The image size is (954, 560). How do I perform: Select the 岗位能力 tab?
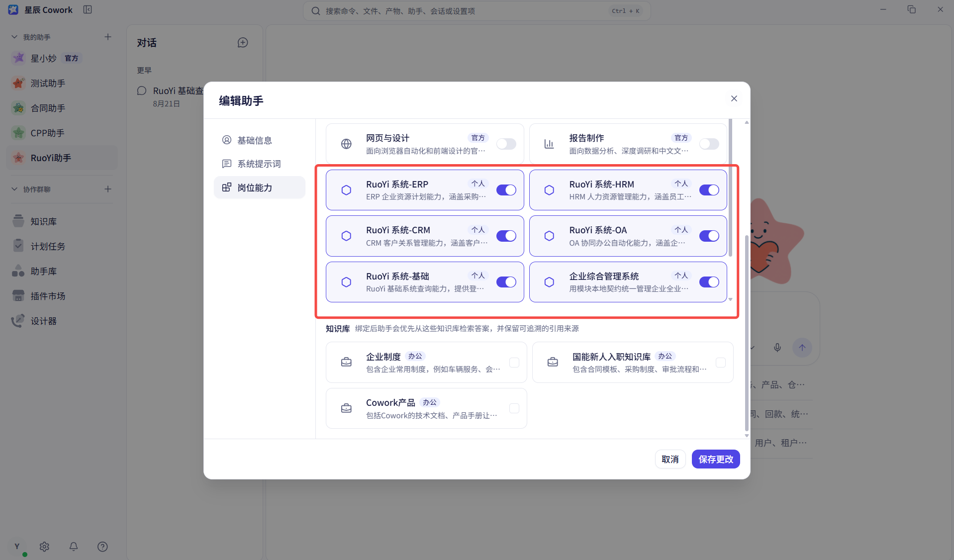(260, 187)
